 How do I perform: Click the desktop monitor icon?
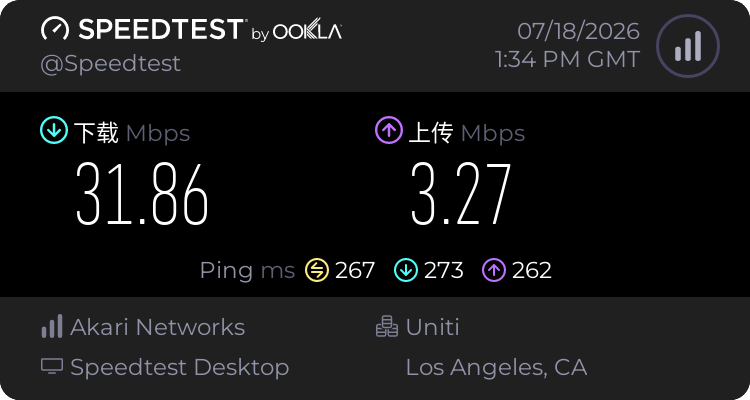(52, 367)
